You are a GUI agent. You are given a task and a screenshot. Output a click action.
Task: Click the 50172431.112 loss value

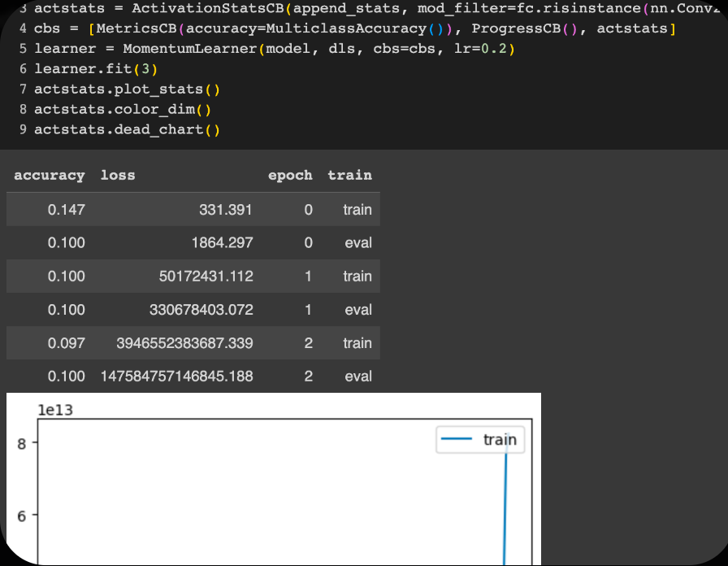tap(206, 276)
